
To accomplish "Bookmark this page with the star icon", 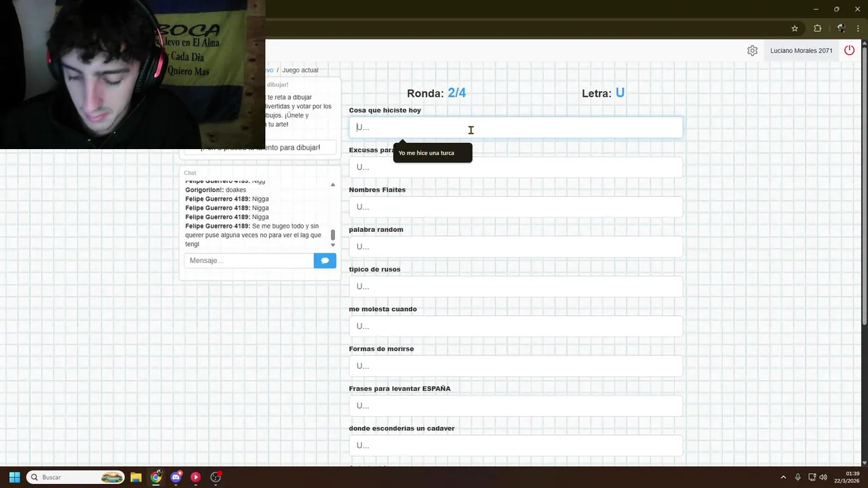I will click(795, 28).
